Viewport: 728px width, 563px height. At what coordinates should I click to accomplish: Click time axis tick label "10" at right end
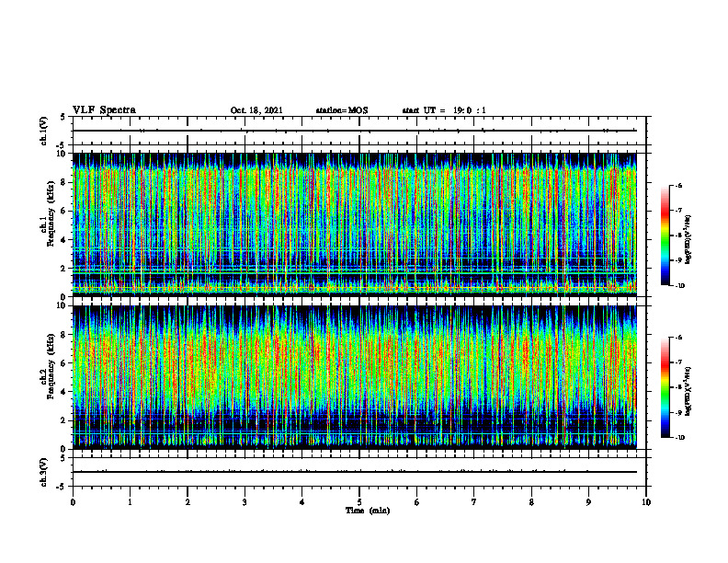646,502
